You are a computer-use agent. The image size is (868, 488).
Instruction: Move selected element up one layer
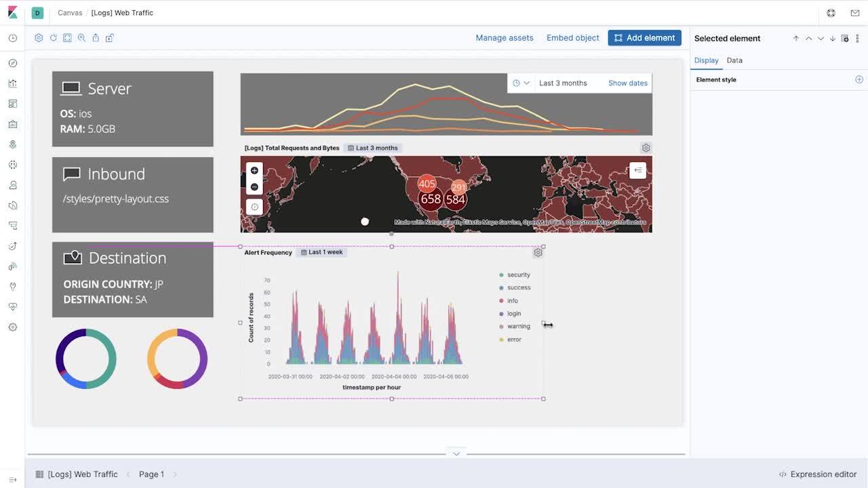[808, 39]
